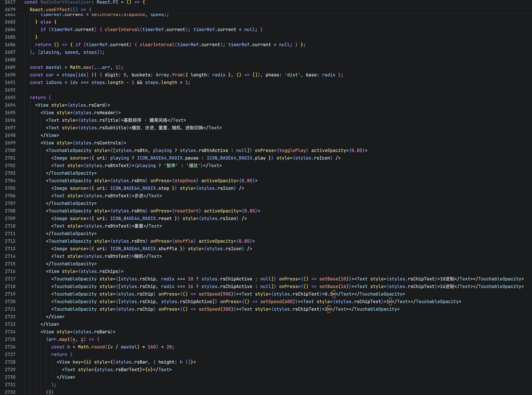Click 'arr.map' on line 2725
Image resolution: width=532 pixels, height=395 pixels.
coord(58,340)
